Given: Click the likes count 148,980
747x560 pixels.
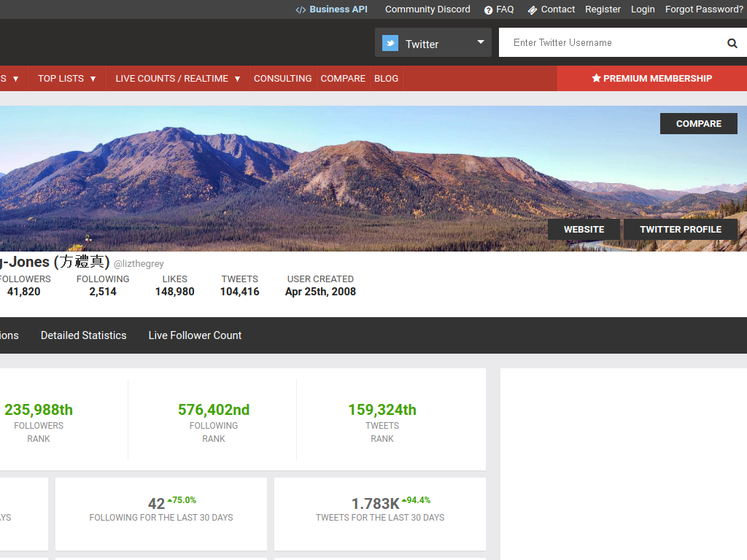Looking at the screenshot, I should point(175,292).
